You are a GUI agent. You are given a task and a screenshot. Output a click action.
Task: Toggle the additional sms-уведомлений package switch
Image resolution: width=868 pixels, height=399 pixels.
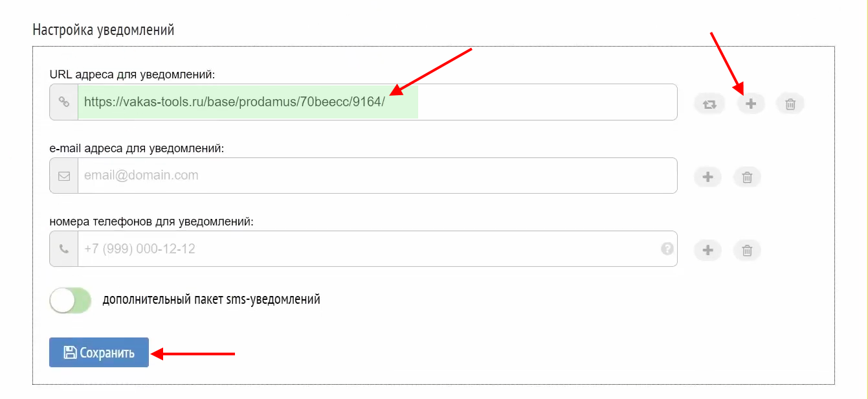point(71,301)
